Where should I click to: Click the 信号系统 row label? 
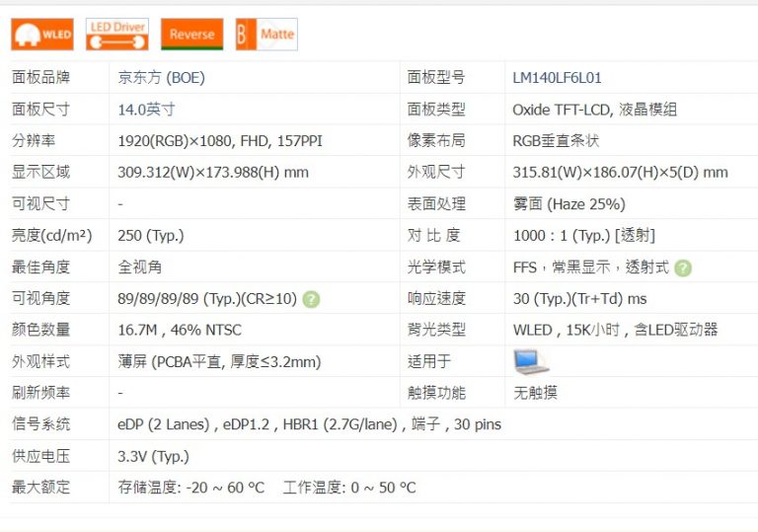[41, 424]
